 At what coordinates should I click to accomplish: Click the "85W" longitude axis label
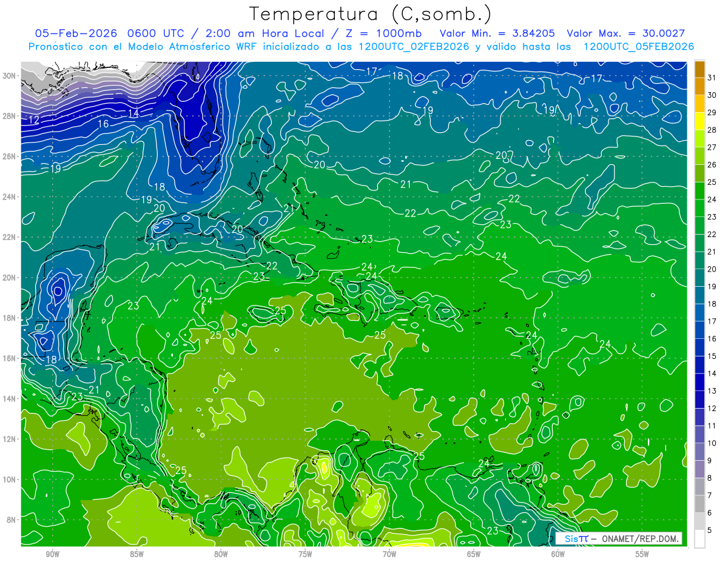coord(136,554)
